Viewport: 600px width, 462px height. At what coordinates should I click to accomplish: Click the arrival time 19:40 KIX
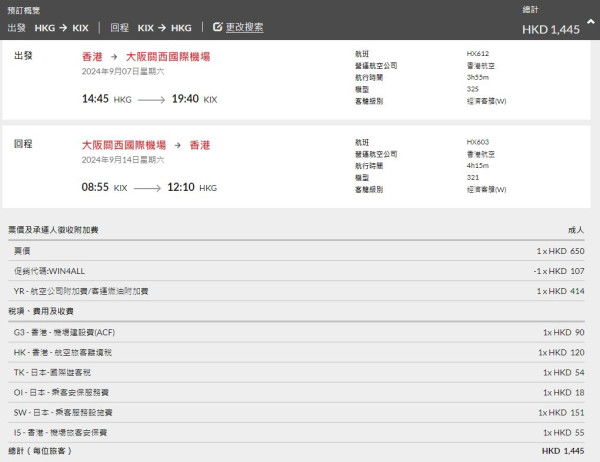click(194, 99)
